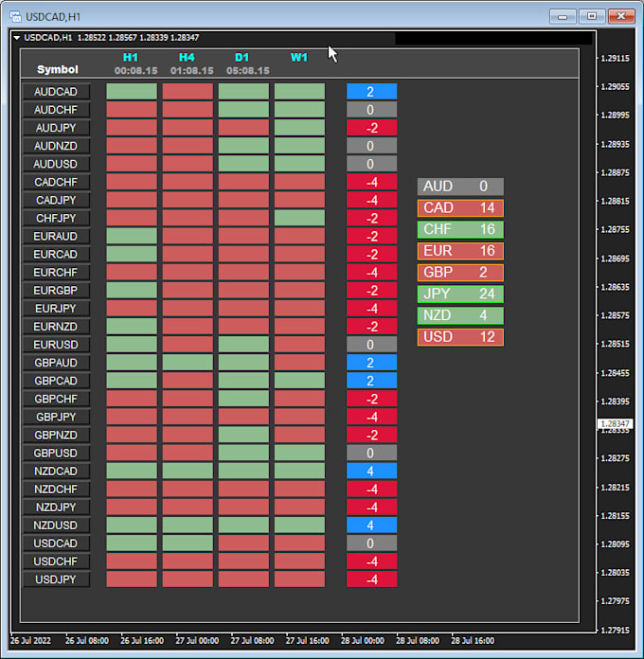
Task: Click the NZDUSD symbol button
Action: [x=56, y=525]
